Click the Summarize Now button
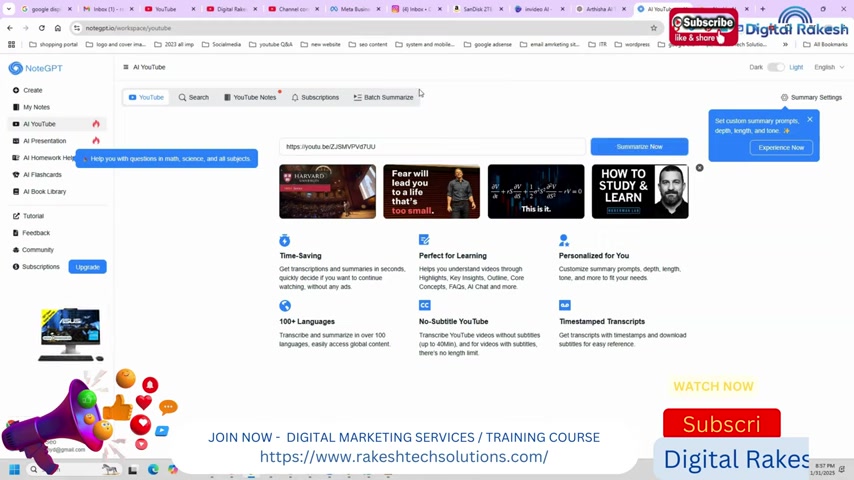Screen dimensions: 854x480 click(639, 146)
